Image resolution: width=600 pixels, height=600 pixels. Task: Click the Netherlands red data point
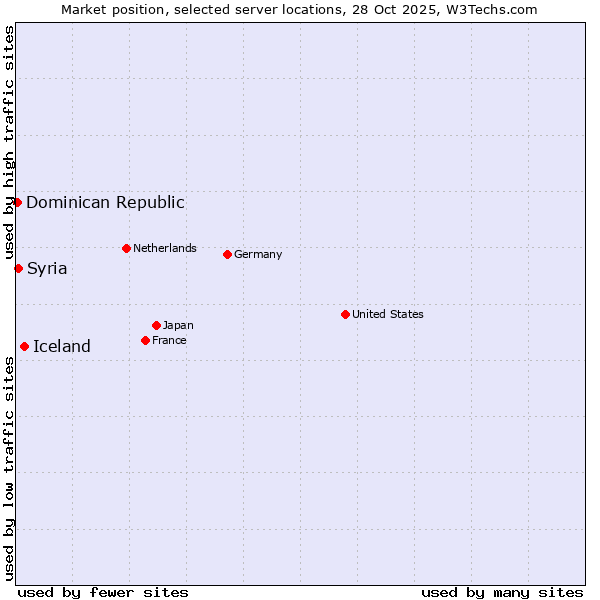click(x=126, y=248)
